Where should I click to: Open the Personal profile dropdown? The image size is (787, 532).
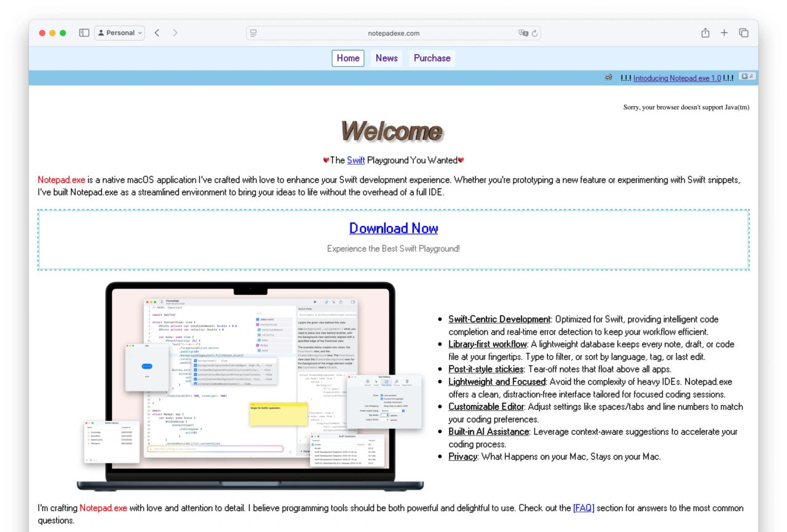pyautogui.click(x=120, y=33)
